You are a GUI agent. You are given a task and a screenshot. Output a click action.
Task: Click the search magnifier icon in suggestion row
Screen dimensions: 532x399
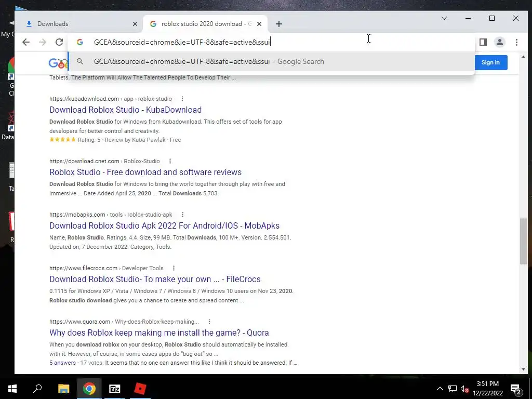pos(79,61)
